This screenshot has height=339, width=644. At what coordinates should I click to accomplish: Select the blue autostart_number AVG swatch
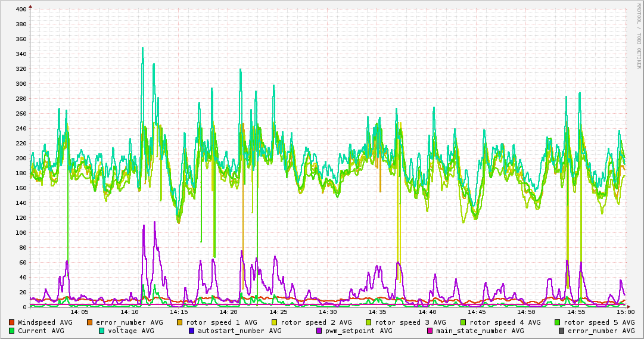point(191,331)
